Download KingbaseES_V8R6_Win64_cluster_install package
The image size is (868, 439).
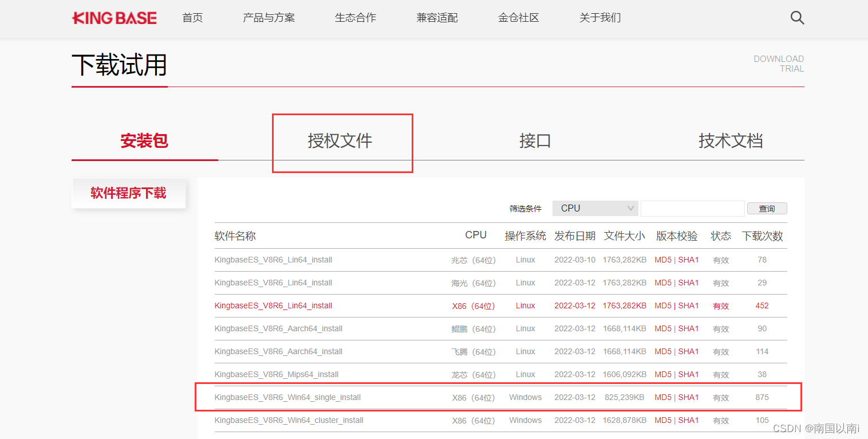click(289, 420)
